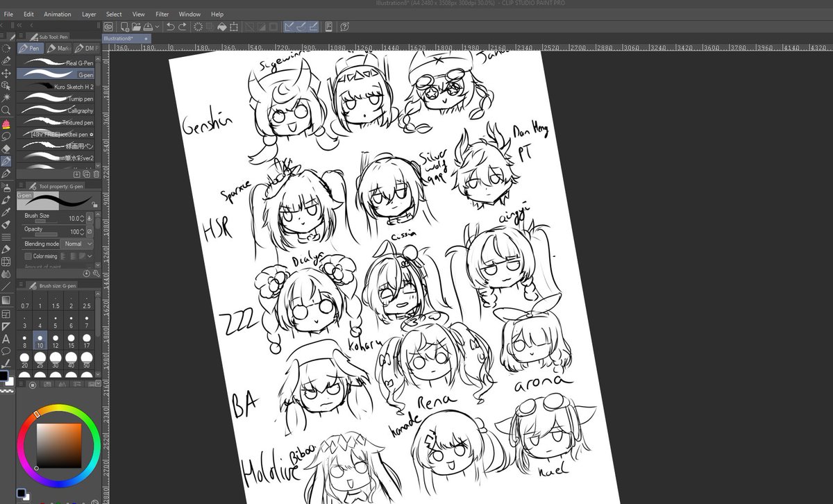Pick a shade in the color square
Viewport: 833px width, 504px height.
[x=59, y=445]
